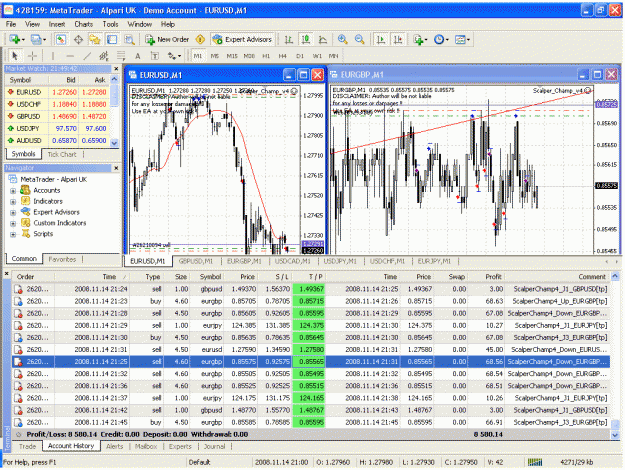Select the Tick Chart tab
The width and height of the screenshot is (625, 470).
click(x=62, y=154)
